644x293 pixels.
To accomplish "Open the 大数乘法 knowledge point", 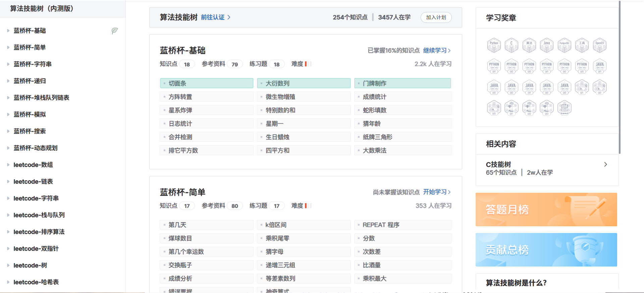I will pos(402,150).
